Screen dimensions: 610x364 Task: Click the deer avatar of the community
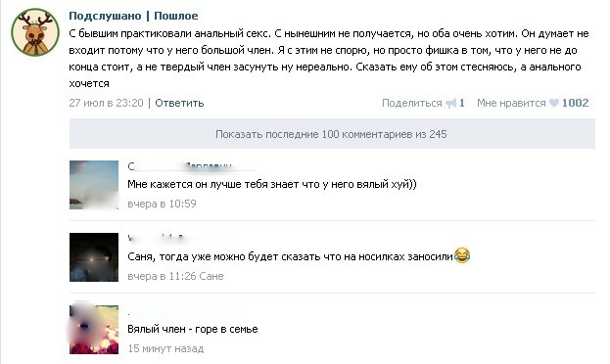[35, 32]
